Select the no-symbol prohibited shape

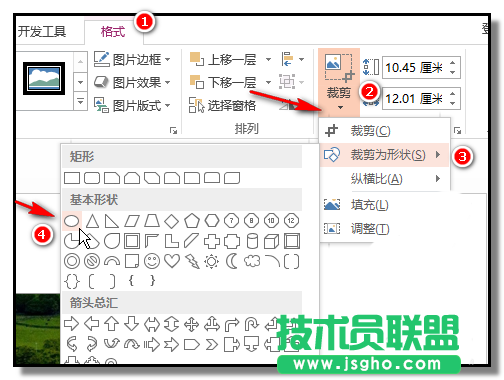click(92, 261)
